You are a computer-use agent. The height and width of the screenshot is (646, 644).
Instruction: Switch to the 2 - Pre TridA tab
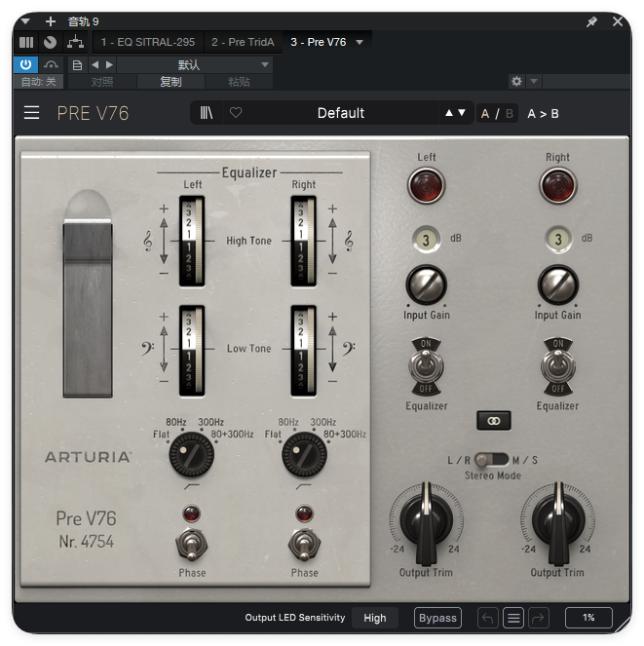pos(243,42)
